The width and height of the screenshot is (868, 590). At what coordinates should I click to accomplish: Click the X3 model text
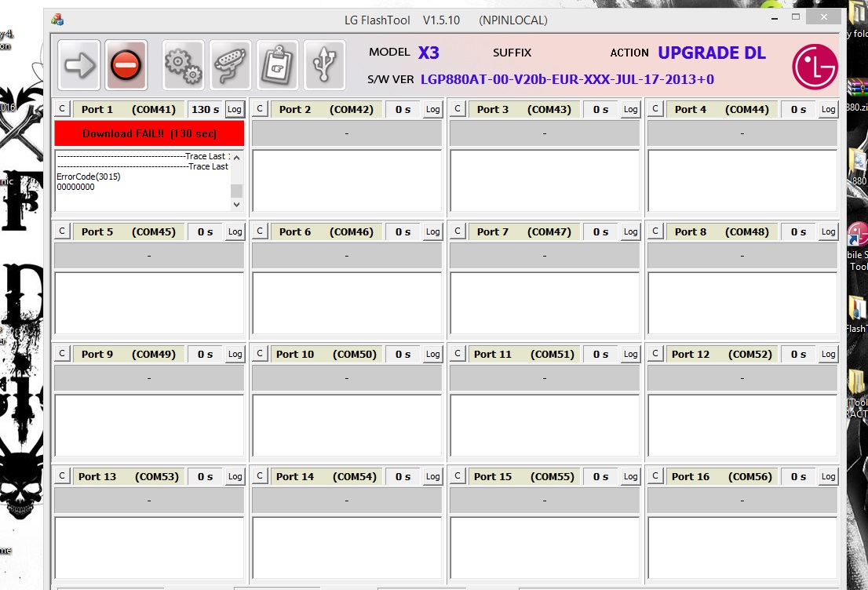(x=429, y=53)
